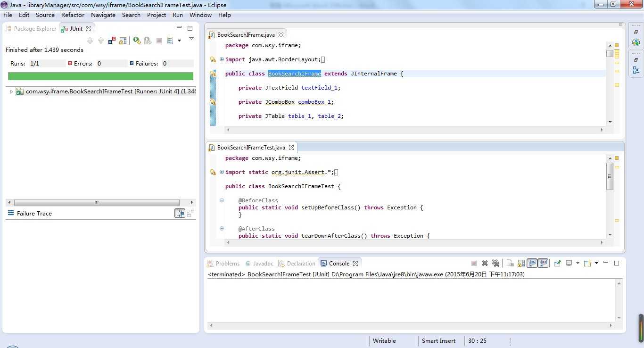644x348 pixels.
Task: Click Rerun Test icon in JUnit
Action: [x=137, y=41]
